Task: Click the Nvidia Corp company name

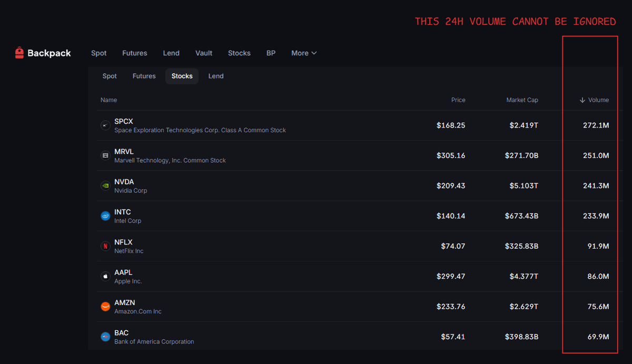Action: (x=131, y=191)
